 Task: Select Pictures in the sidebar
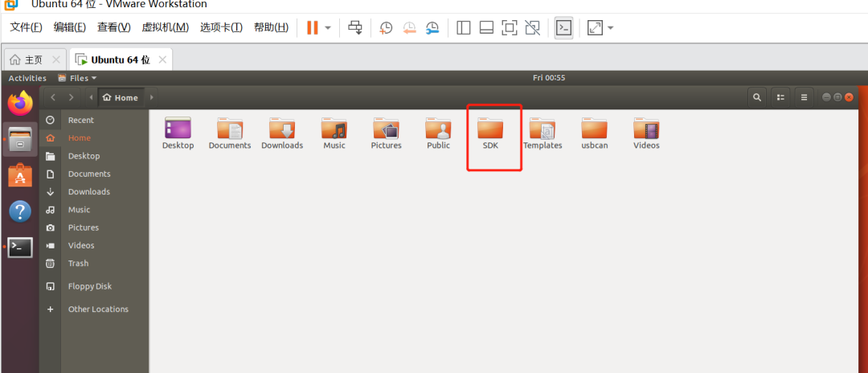[x=94, y=227]
